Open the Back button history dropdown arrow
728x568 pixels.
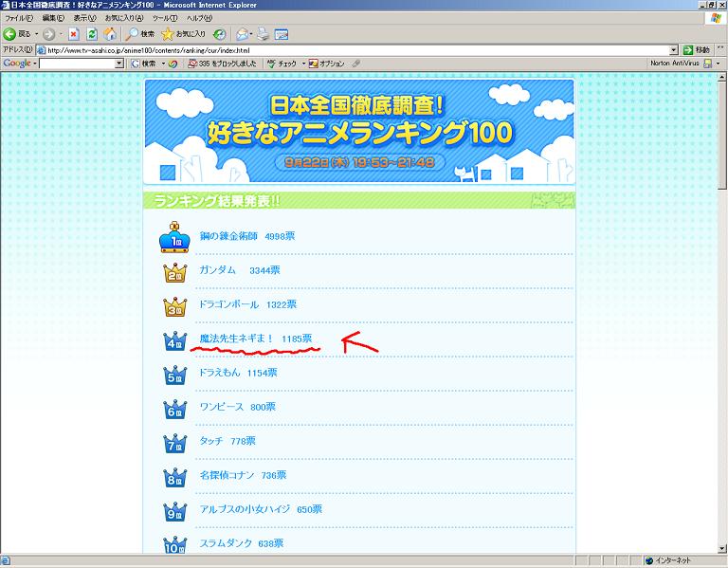[x=37, y=34]
